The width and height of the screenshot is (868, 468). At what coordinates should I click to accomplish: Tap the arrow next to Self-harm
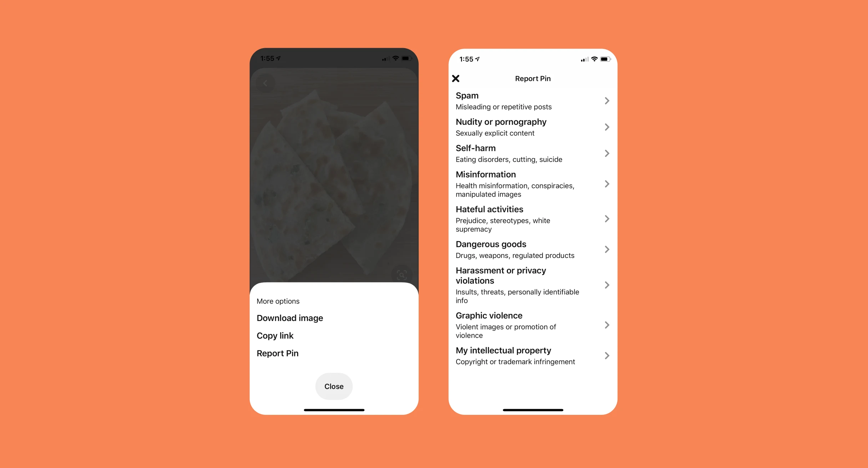click(607, 153)
